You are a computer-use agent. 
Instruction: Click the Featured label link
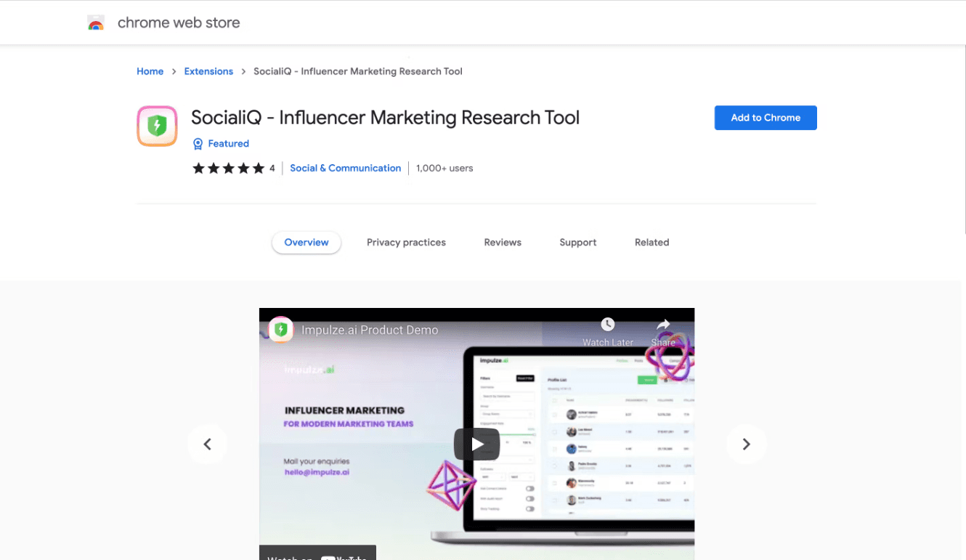pos(228,144)
